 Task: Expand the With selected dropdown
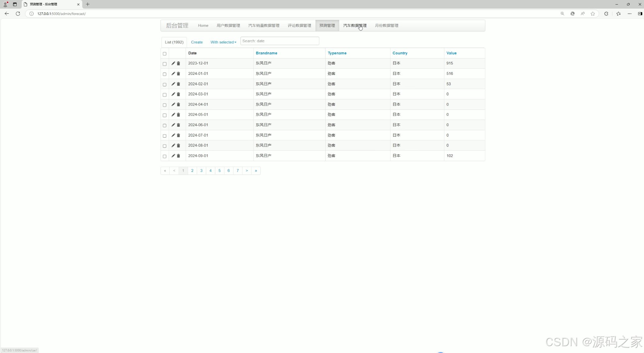coord(223,42)
